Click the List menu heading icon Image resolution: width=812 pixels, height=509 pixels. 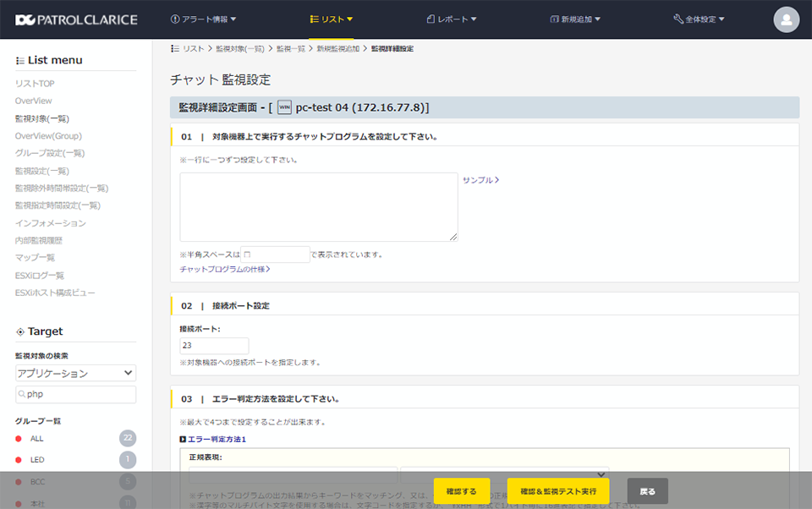point(20,61)
